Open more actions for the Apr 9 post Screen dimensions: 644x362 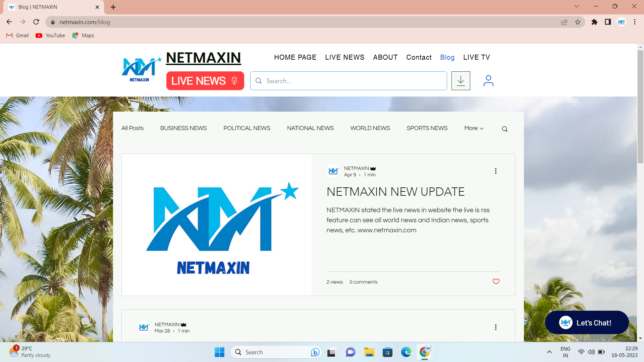pyautogui.click(x=496, y=171)
